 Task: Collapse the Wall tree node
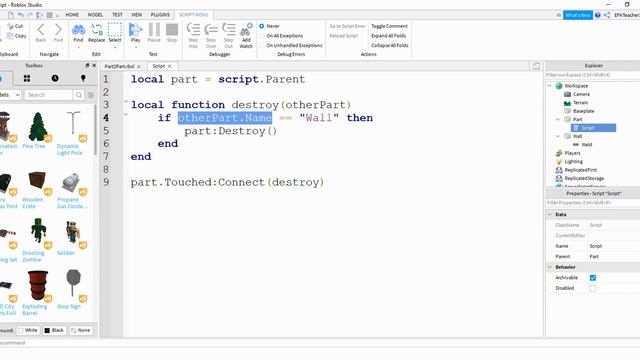click(x=558, y=136)
